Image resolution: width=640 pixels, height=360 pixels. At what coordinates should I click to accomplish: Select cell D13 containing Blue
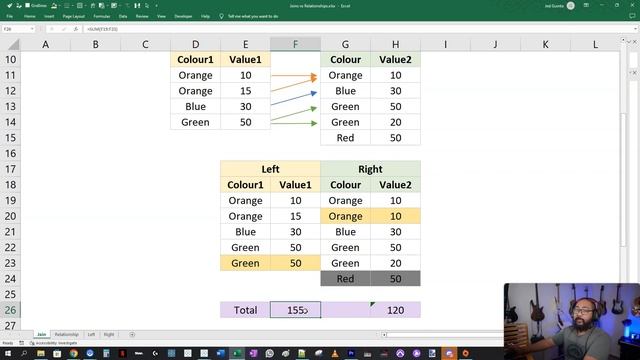click(195, 107)
